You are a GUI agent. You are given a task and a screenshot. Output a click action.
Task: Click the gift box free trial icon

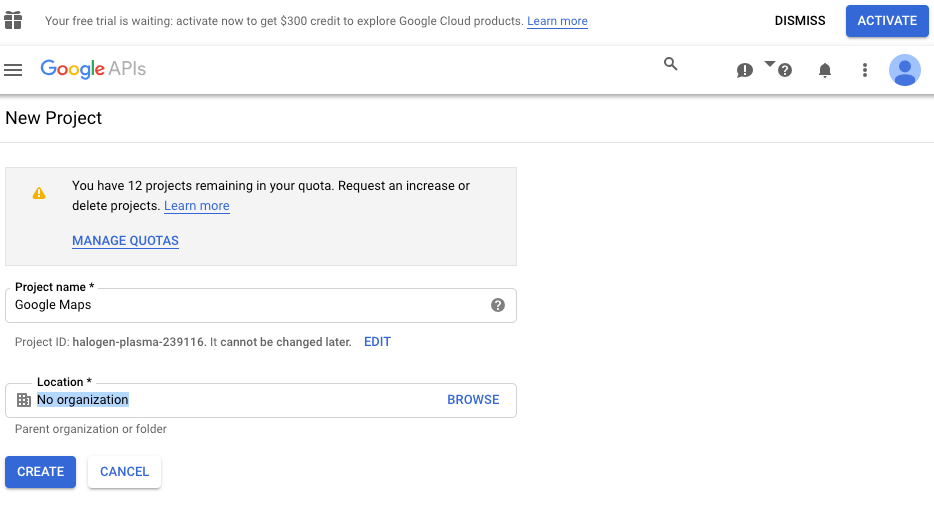tap(13, 21)
